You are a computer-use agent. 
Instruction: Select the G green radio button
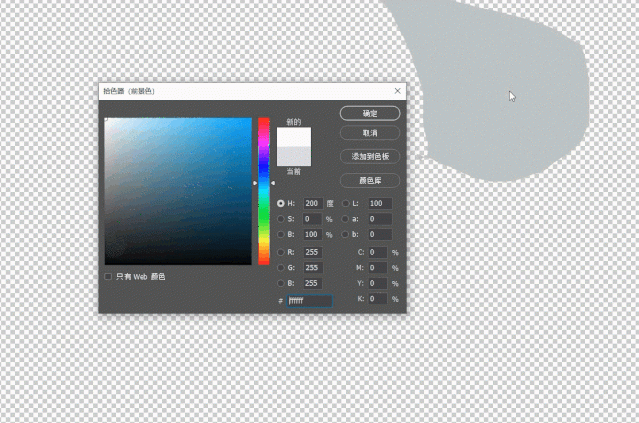[x=280, y=268]
